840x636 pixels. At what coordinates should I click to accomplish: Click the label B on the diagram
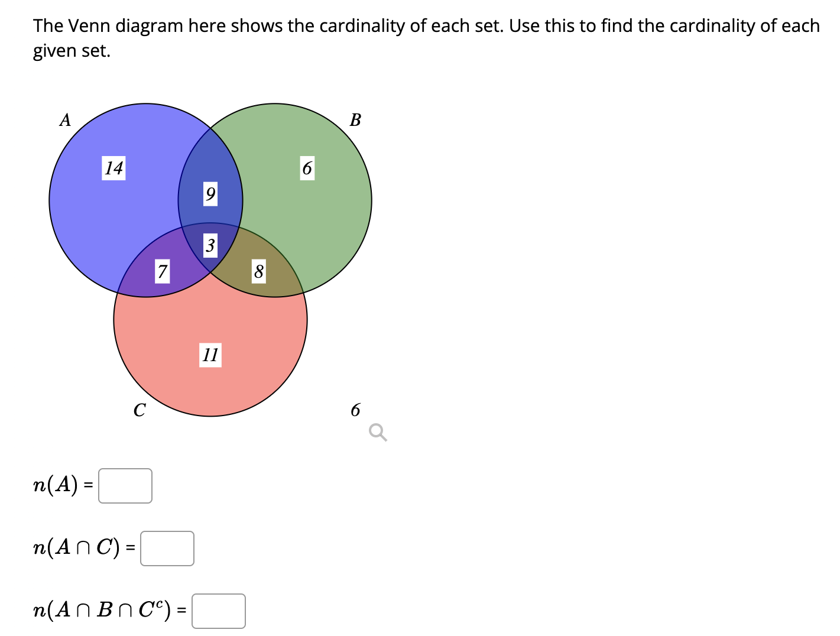355,119
